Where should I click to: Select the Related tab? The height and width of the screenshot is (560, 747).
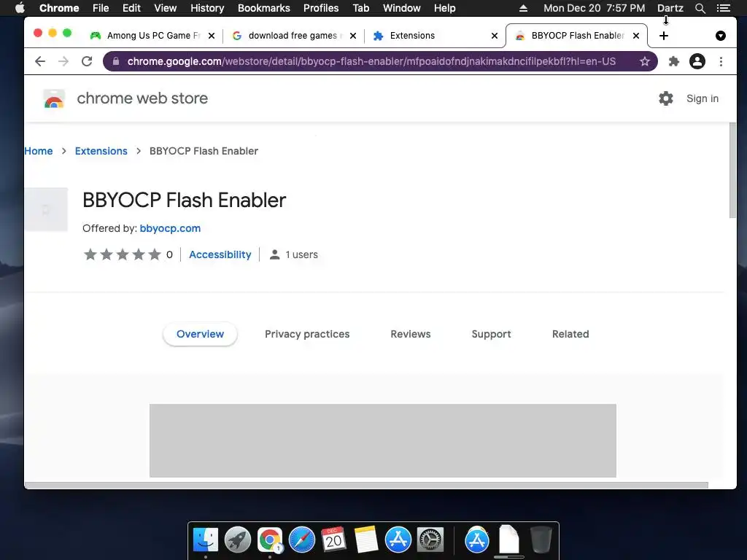[570, 334]
